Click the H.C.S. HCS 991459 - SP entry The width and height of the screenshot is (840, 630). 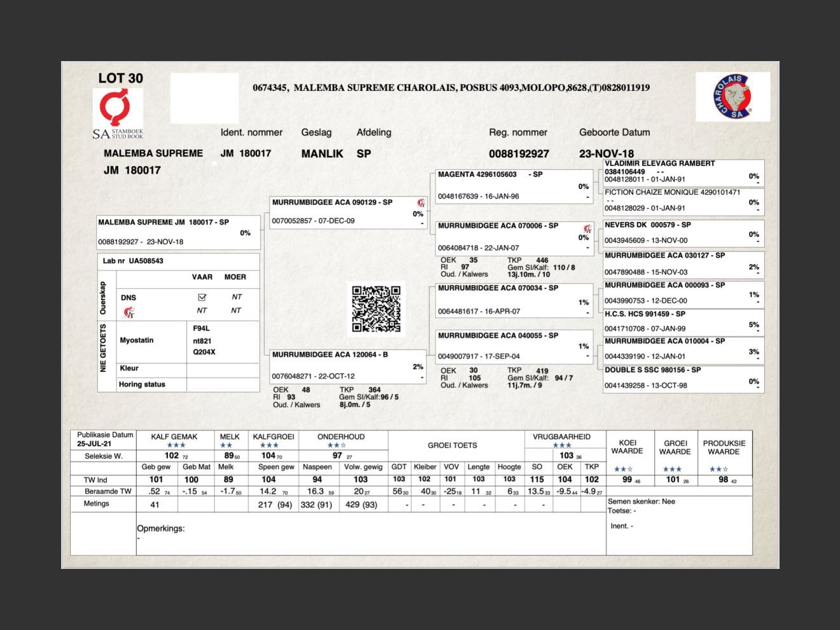[x=683, y=322]
